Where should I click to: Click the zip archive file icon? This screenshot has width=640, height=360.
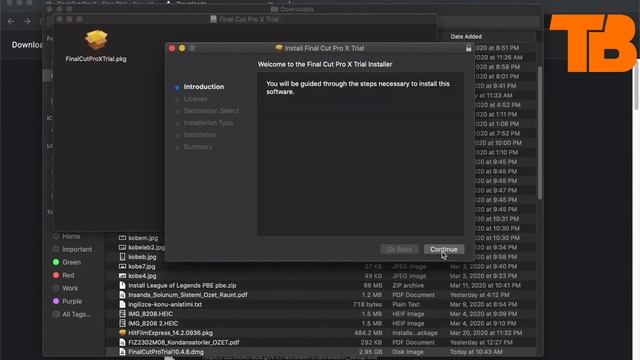click(122, 285)
